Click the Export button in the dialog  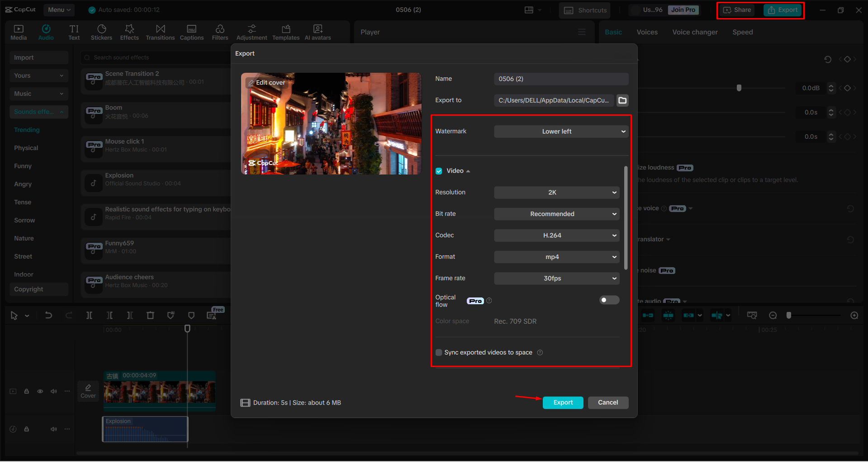click(563, 402)
